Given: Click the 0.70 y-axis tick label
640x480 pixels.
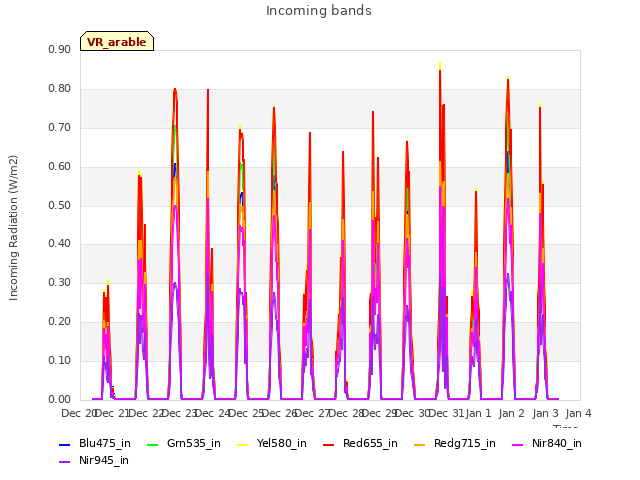Looking at the screenshot, I should tap(60, 128).
